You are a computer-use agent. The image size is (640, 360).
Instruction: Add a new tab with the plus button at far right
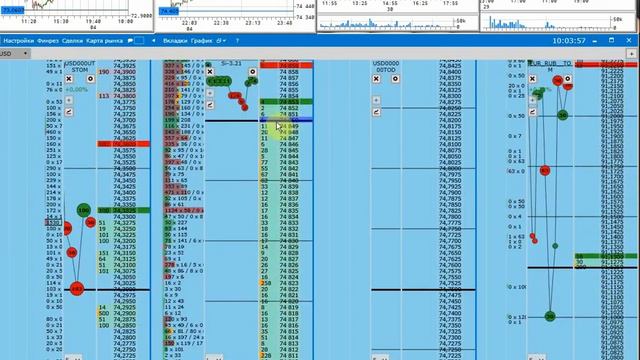coord(631,54)
